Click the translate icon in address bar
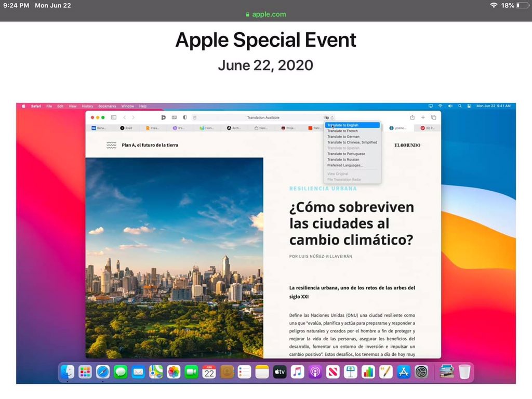This screenshot has width=532, height=399. coord(326,118)
